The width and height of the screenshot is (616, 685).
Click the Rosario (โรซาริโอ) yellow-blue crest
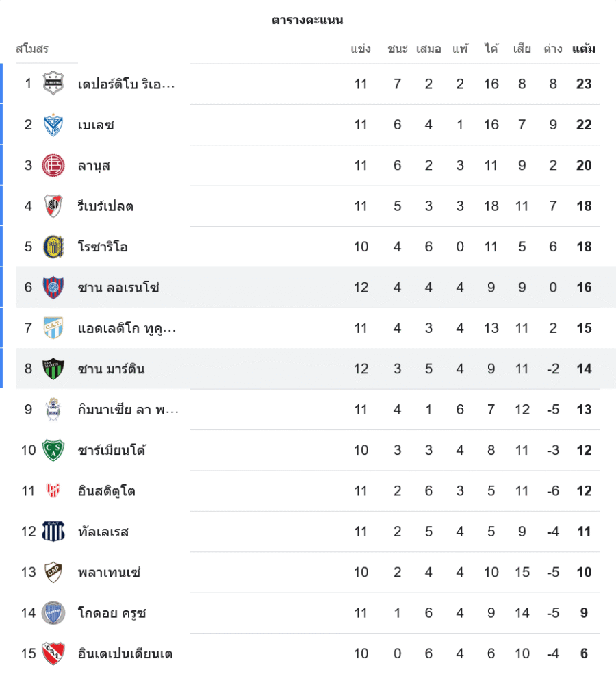coord(53,247)
